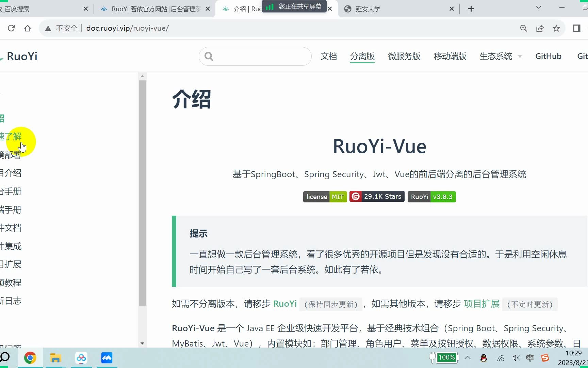Follow the 项目扩展 link
The image size is (588, 368).
tap(481, 304)
